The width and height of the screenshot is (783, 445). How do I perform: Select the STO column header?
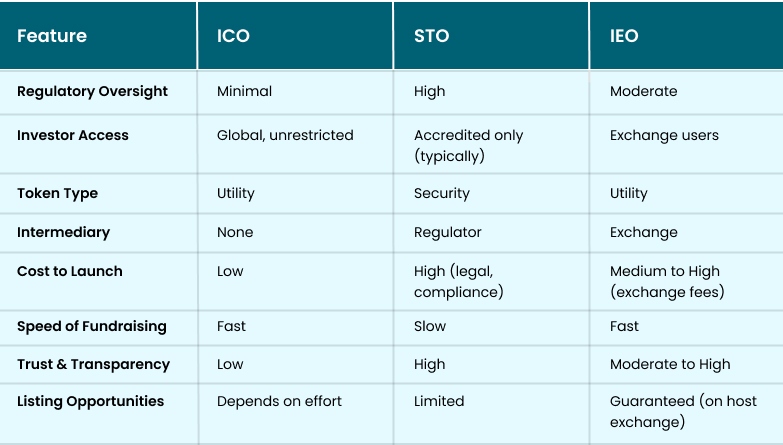[431, 36]
